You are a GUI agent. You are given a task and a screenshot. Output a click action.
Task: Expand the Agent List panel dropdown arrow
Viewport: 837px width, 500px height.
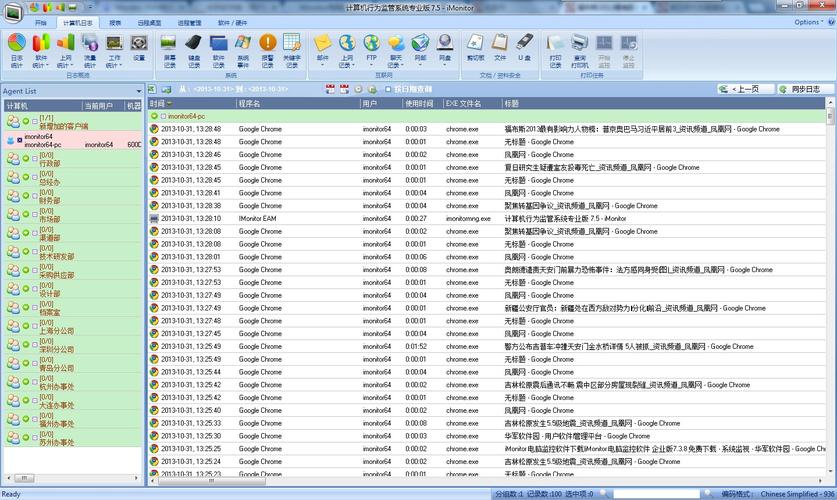click(139, 91)
